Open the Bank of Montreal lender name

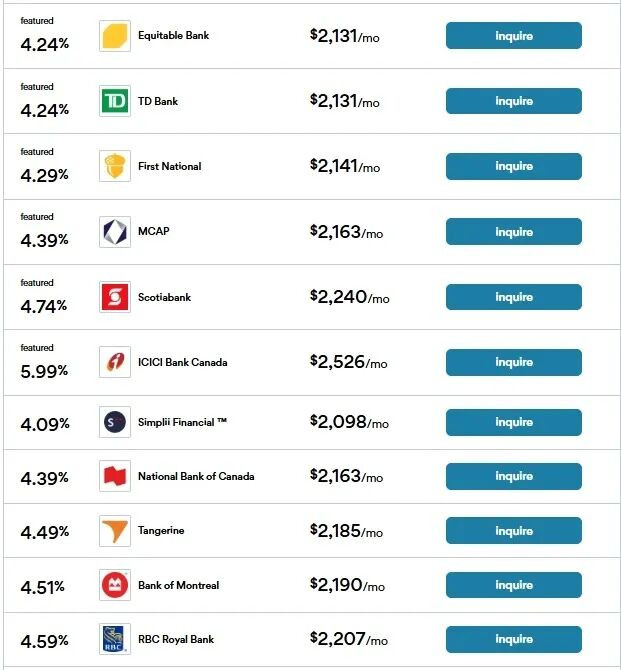tap(178, 585)
